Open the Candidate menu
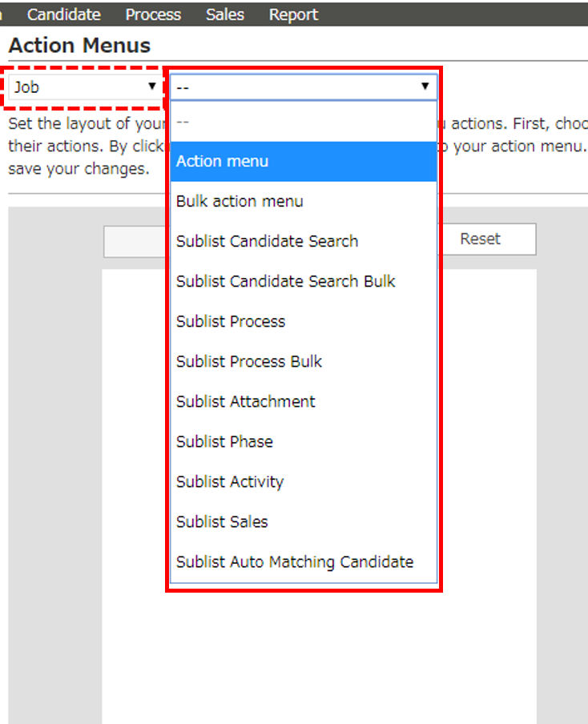Viewport: 588px width, 724px height. [x=63, y=14]
